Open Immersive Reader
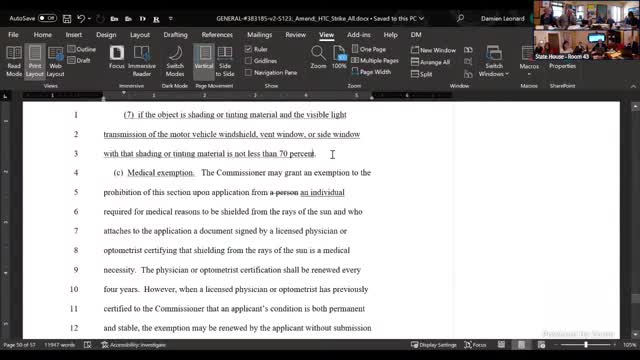 142,61
